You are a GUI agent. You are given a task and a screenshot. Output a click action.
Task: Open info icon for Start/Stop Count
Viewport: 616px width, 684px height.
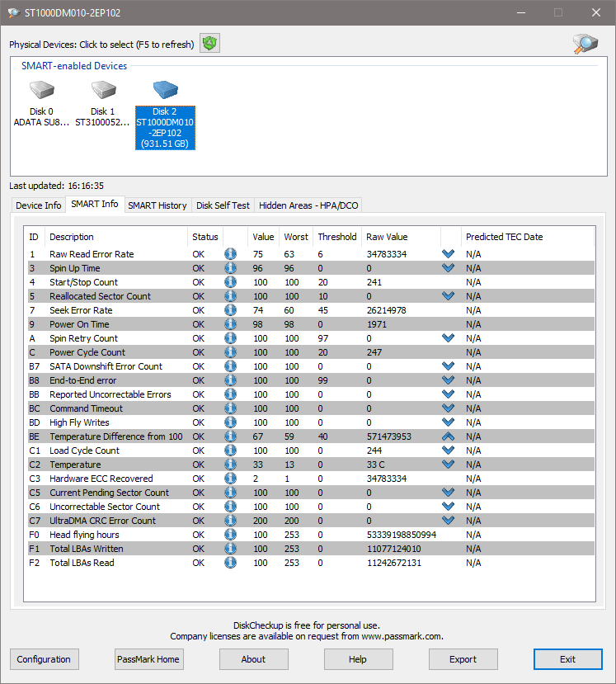click(231, 282)
